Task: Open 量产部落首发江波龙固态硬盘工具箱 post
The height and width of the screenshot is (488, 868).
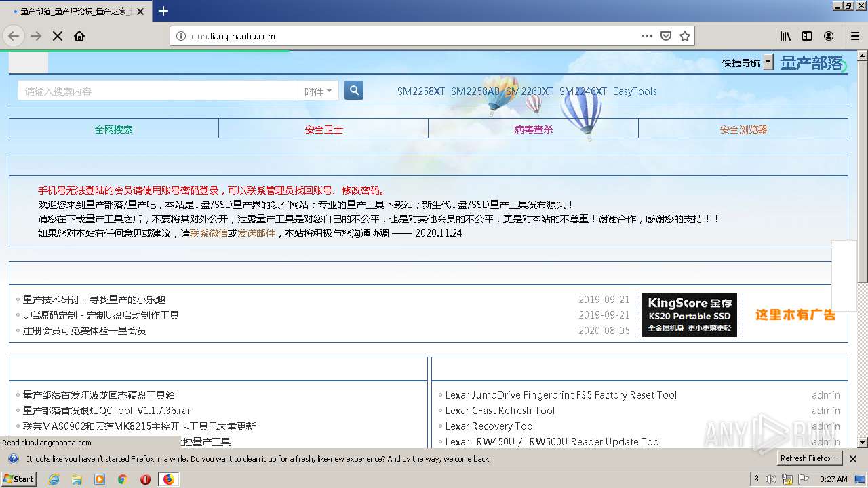Action: [99, 395]
